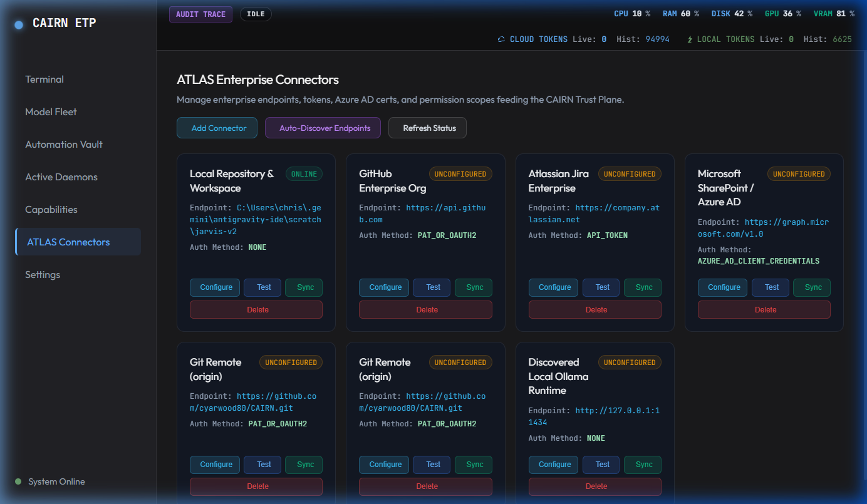The image size is (867, 504).
Task: Select the ATLAS Connectors sidebar item
Action: (78, 242)
